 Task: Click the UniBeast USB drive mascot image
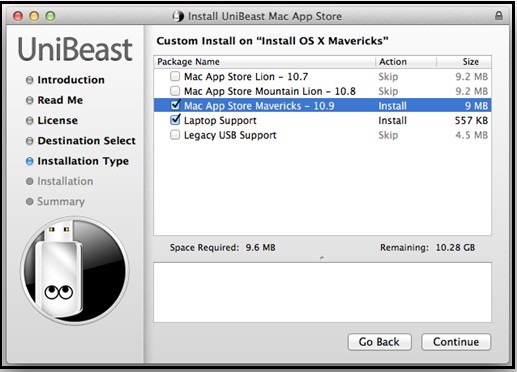(x=75, y=270)
